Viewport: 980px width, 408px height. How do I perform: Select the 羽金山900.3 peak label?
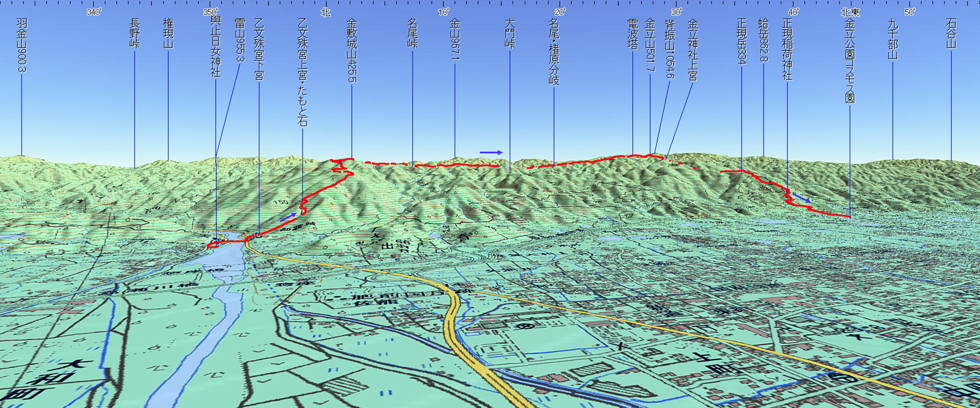click(x=22, y=45)
